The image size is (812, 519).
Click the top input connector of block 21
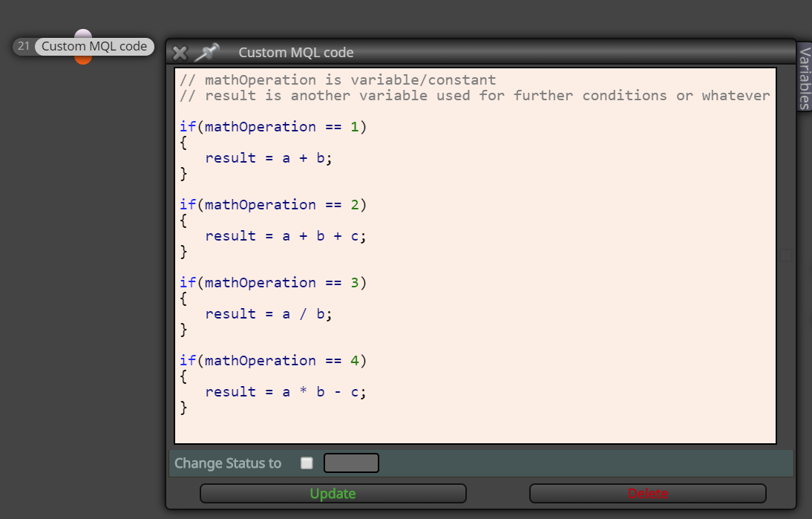pos(83,34)
